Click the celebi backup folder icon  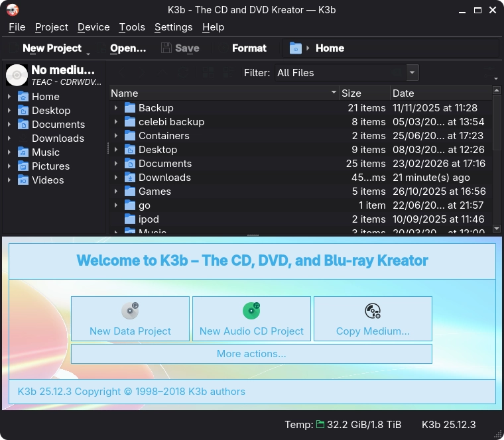tap(130, 122)
